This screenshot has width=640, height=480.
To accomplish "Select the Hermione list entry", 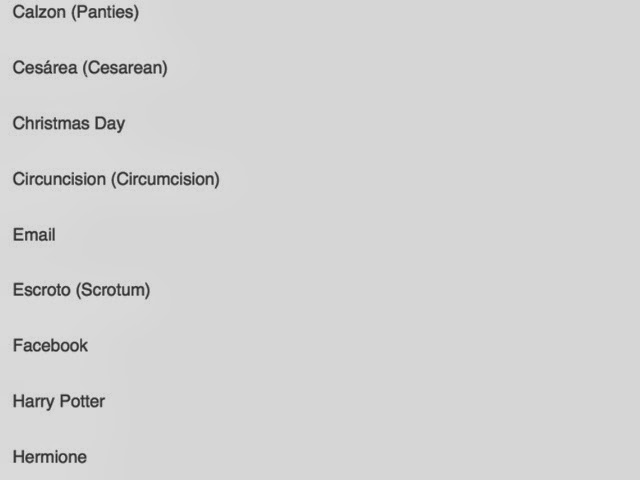I will (x=50, y=457).
